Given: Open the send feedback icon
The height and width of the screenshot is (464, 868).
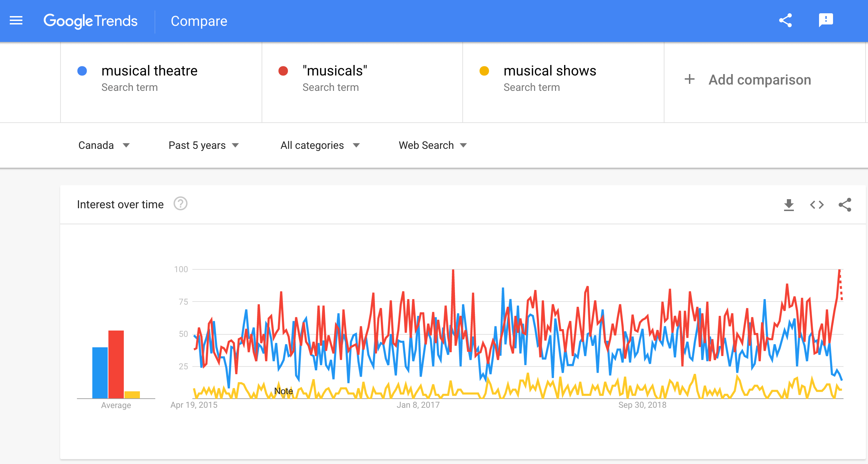Looking at the screenshot, I should (x=826, y=20).
